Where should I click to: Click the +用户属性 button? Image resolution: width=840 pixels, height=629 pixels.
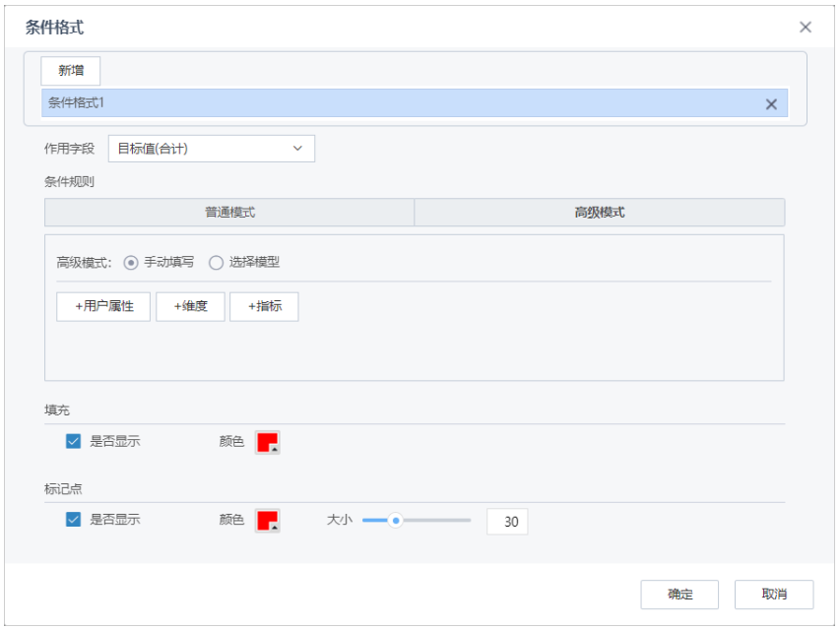pos(102,306)
